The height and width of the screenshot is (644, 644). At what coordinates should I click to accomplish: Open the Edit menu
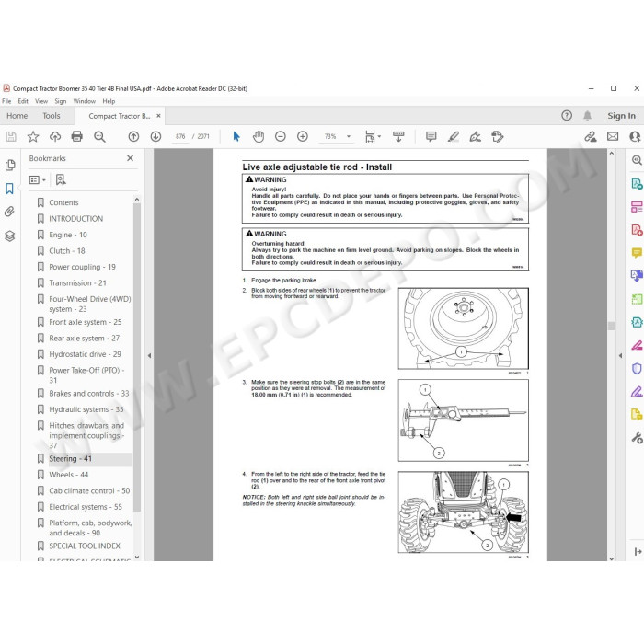click(x=23, y=101)
